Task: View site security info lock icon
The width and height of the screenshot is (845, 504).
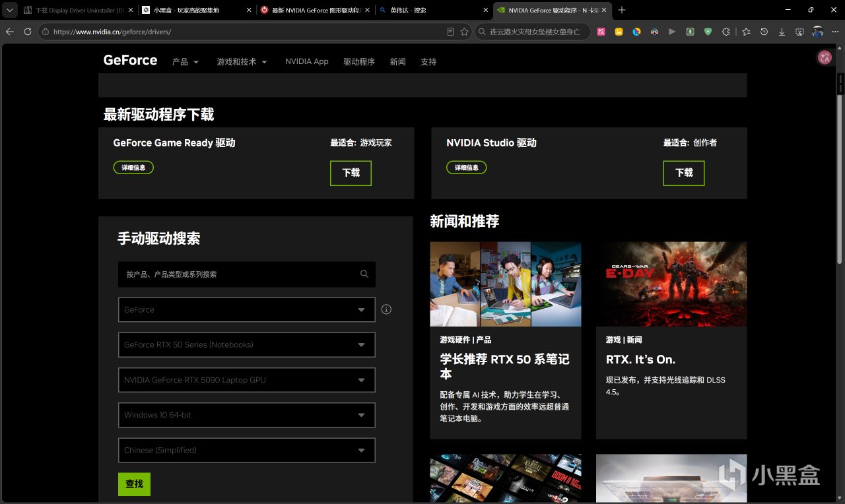Action: 46,32
